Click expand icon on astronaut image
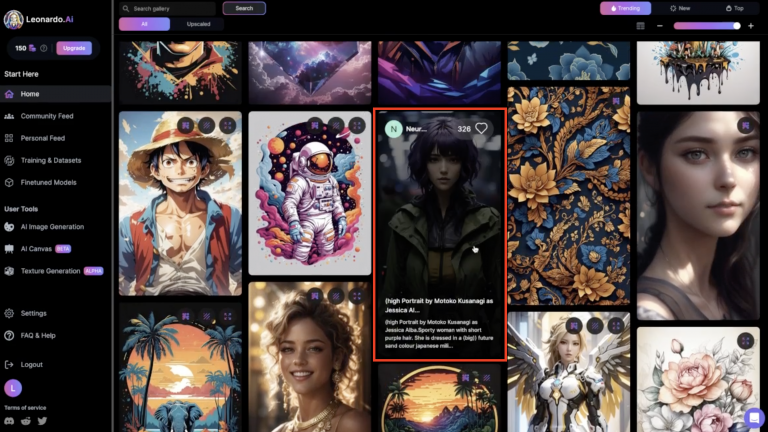 tap(357, 125)
